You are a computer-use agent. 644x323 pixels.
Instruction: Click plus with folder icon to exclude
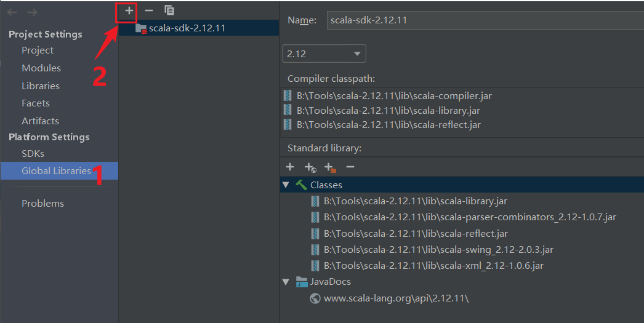click(330, 167)
